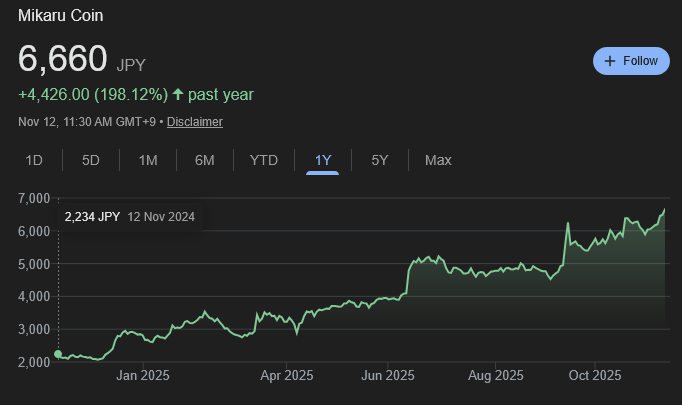Click the 3,000 y-axis label
This screenshot has height=405, width=682.
point(34,329)
